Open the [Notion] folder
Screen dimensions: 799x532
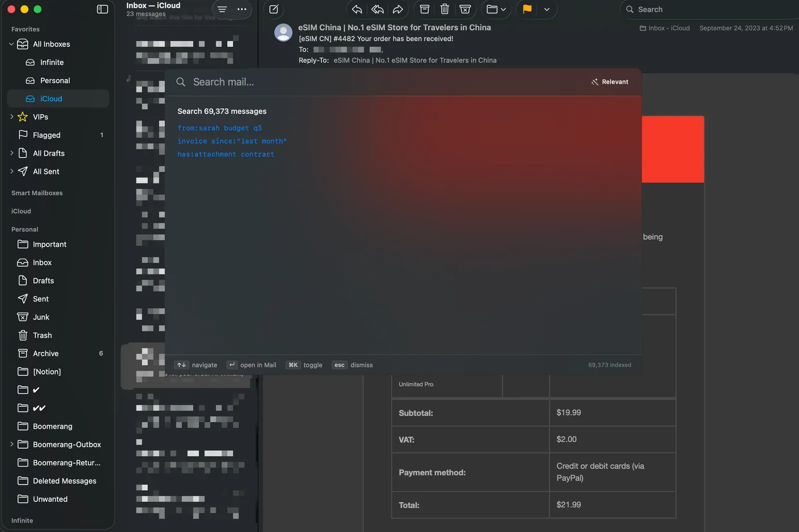coord(58,372)
